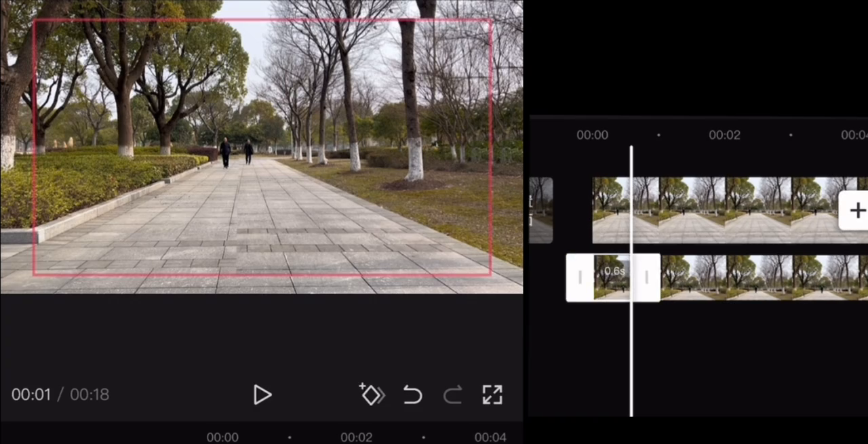Viewport: 868px width, 444px height.
Task: Click the total duration 00:18 readout
Action: [x=90, y=395]
